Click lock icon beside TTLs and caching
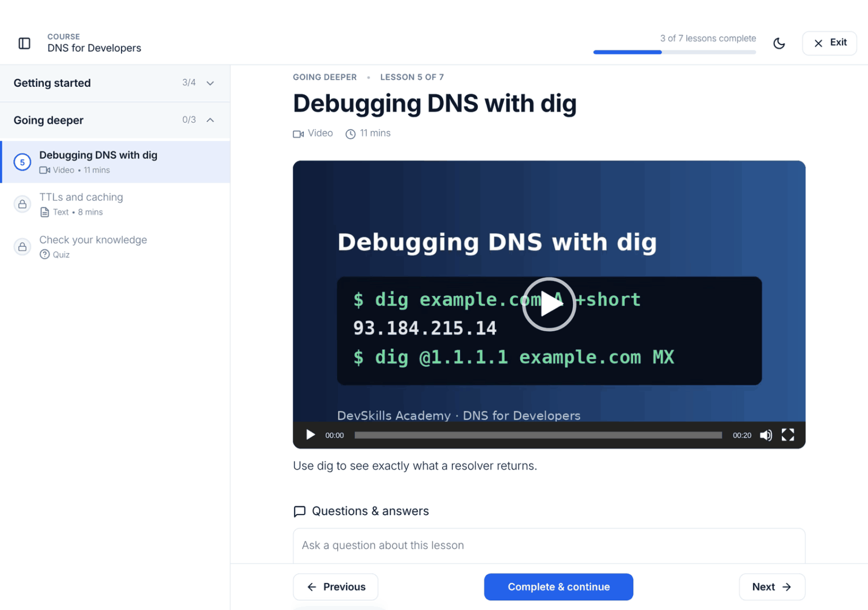 click(22, 204)
